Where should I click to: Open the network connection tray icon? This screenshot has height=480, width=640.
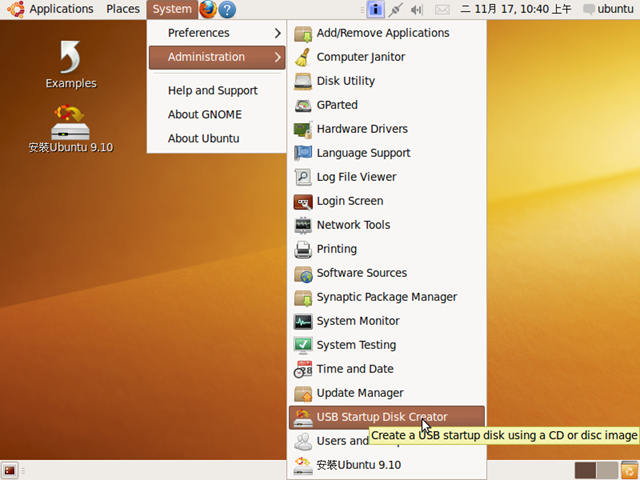tap(395, 9)
